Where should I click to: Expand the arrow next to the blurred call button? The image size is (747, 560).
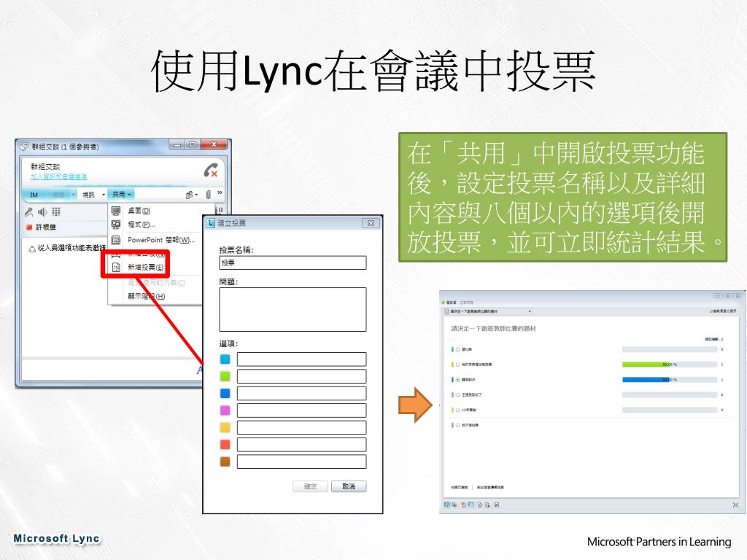pyautogui.click(x=74, y=195)
